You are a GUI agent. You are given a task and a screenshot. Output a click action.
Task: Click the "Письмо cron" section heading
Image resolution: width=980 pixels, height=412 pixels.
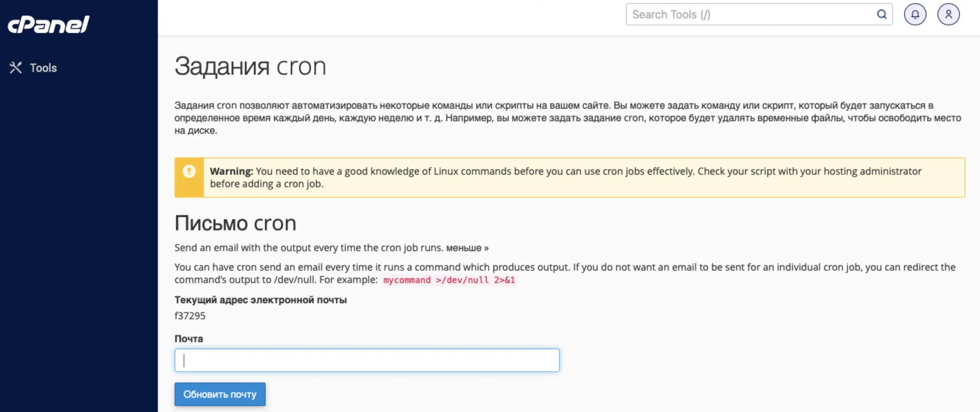point(235,223)
